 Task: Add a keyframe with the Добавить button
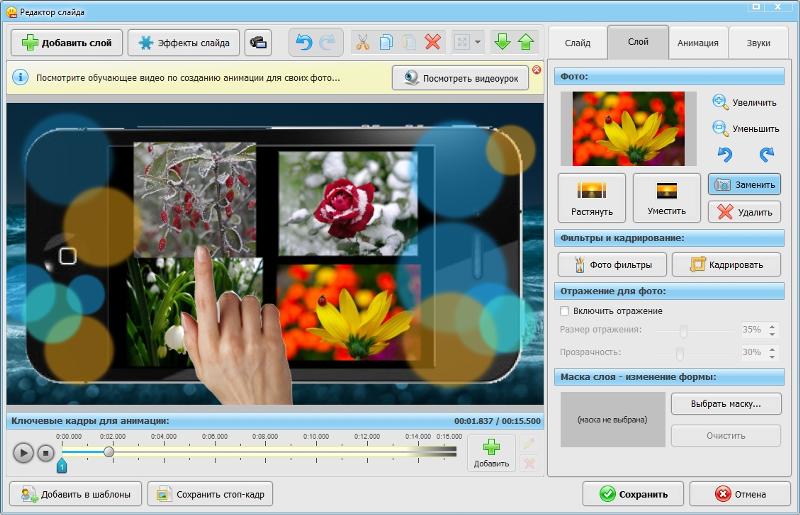(491, 453)
